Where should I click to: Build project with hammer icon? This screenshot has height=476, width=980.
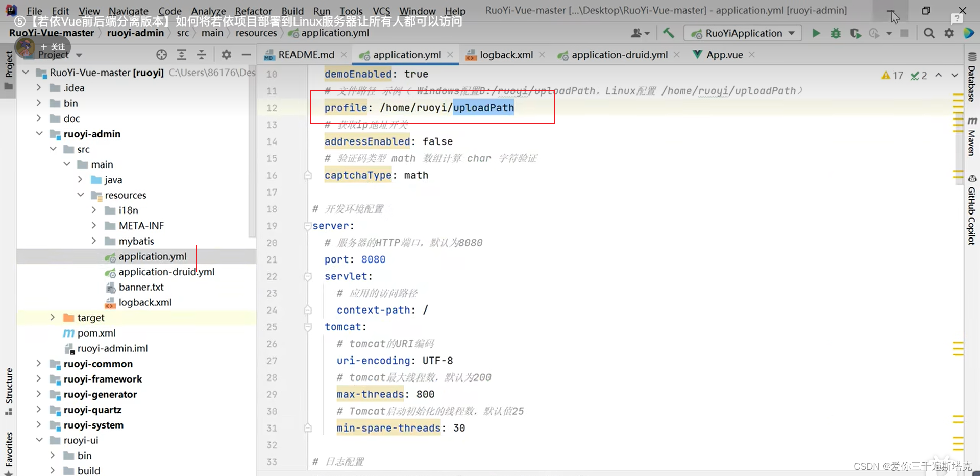coord(668,33)
